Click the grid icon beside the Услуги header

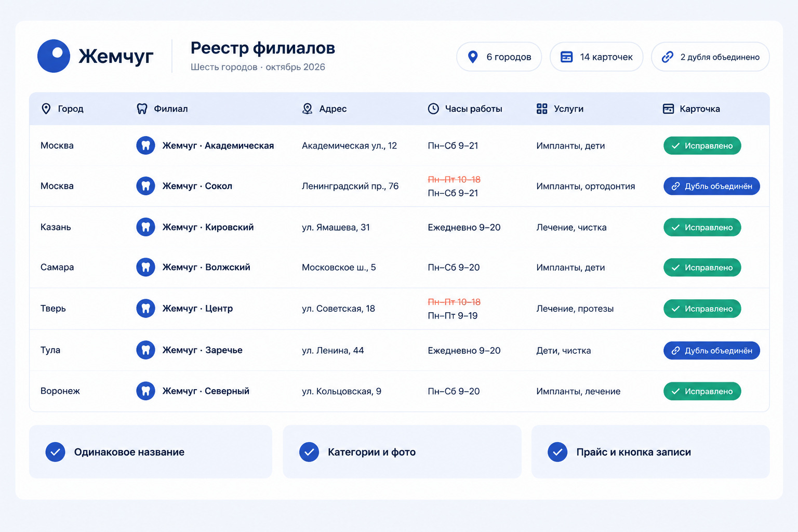(542, 109)
